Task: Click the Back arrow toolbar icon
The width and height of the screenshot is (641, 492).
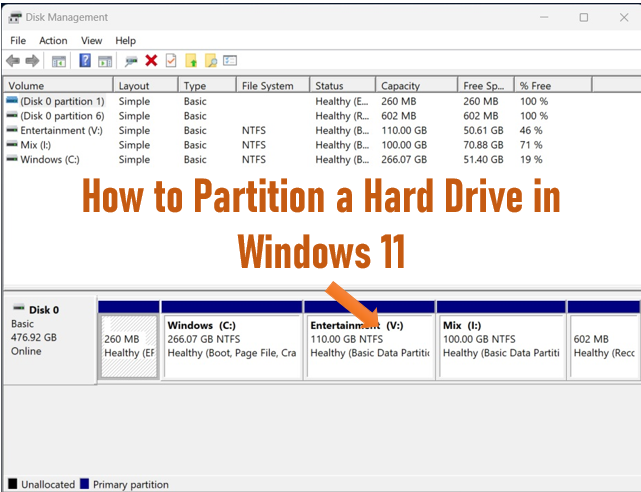Action: click(13, 62)
